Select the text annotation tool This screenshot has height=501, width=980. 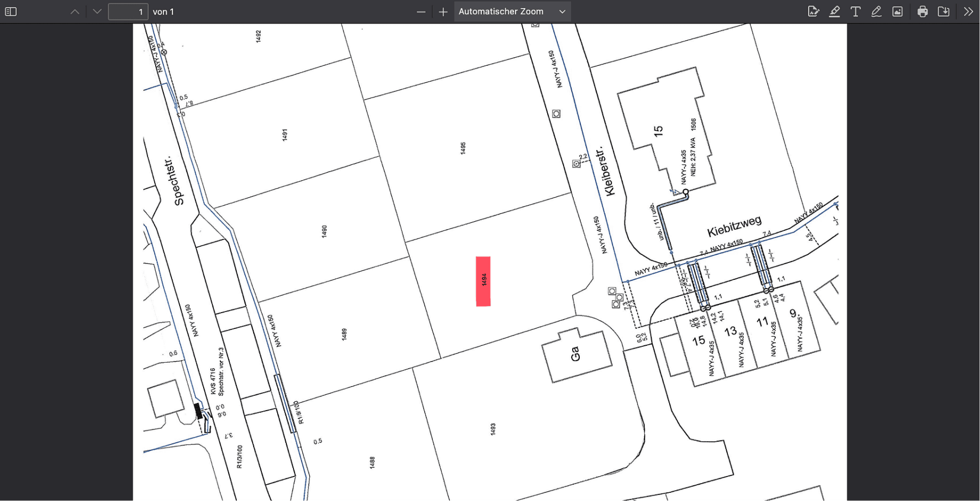point(855,11)
